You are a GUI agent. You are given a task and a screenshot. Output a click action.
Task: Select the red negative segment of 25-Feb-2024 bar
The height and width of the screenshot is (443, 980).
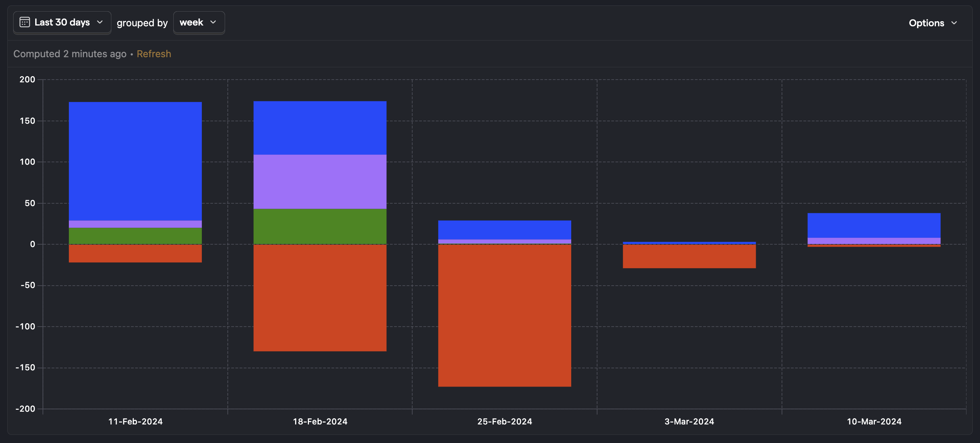pyautogui.click(x=505, y=315)
